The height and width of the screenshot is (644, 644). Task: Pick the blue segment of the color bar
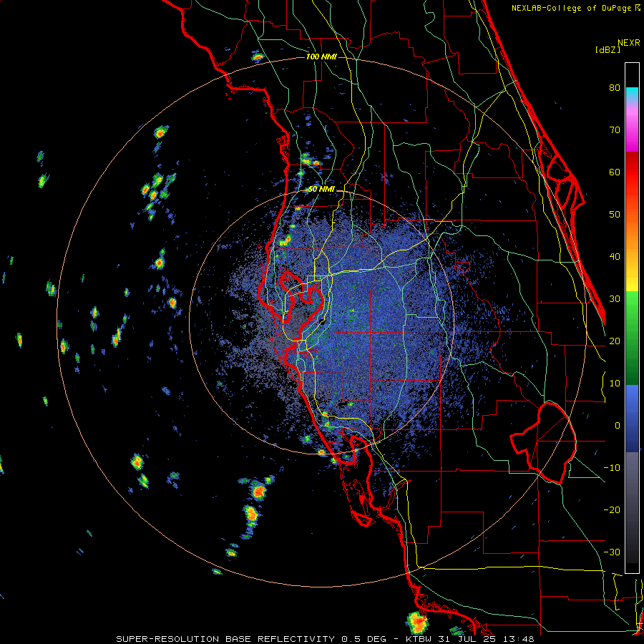[x=632, y=417]
